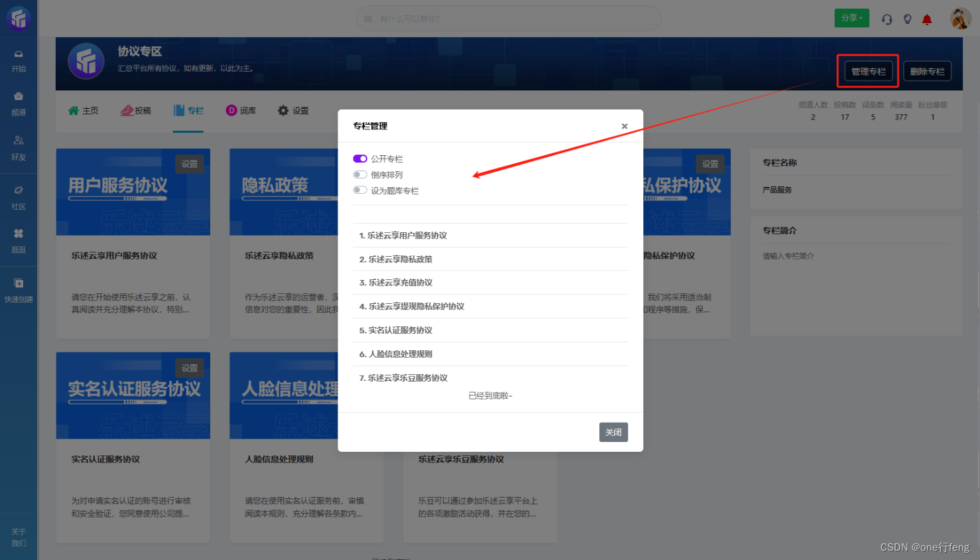Open 关于我们 at the sidebar bottom
This screenshot has height=560, width=980.
[x=19, y=537]
